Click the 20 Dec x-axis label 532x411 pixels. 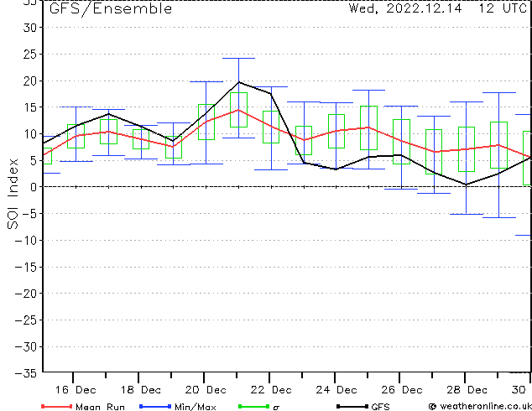206,390
